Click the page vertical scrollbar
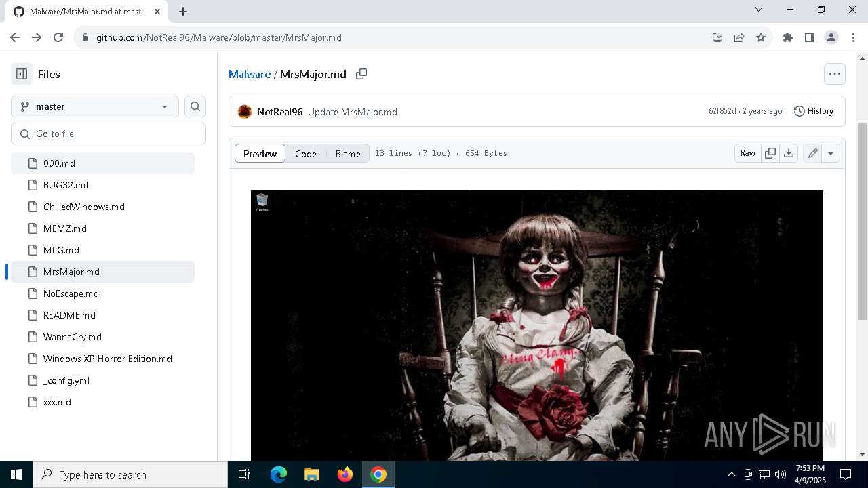Viewport: 868px width, 488px height. 863,221
